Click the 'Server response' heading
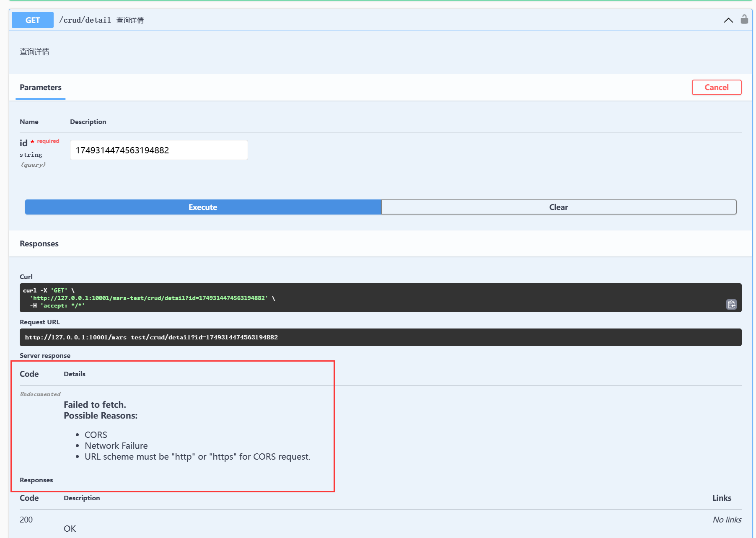The width and height of the screenshot is (756, 538). [x=45, y=355]
